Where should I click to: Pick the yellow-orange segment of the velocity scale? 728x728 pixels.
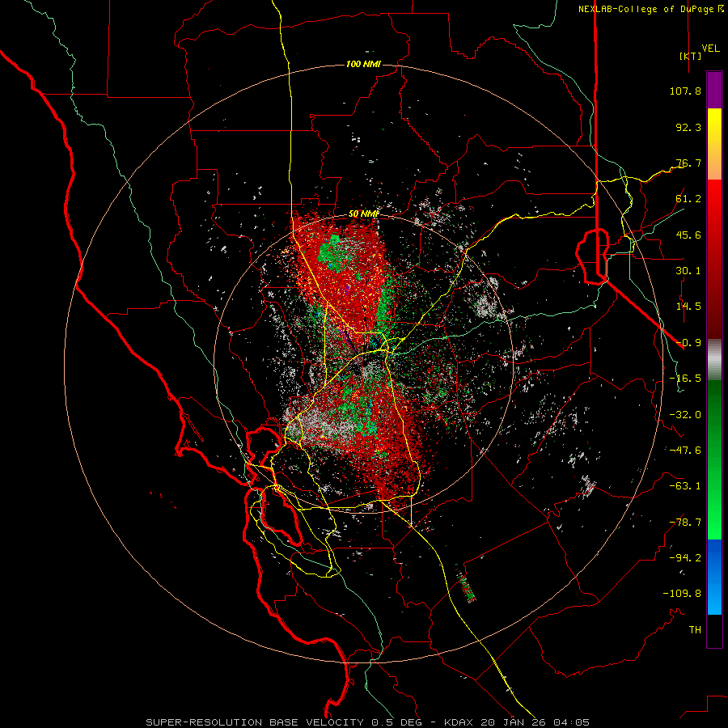714,144
